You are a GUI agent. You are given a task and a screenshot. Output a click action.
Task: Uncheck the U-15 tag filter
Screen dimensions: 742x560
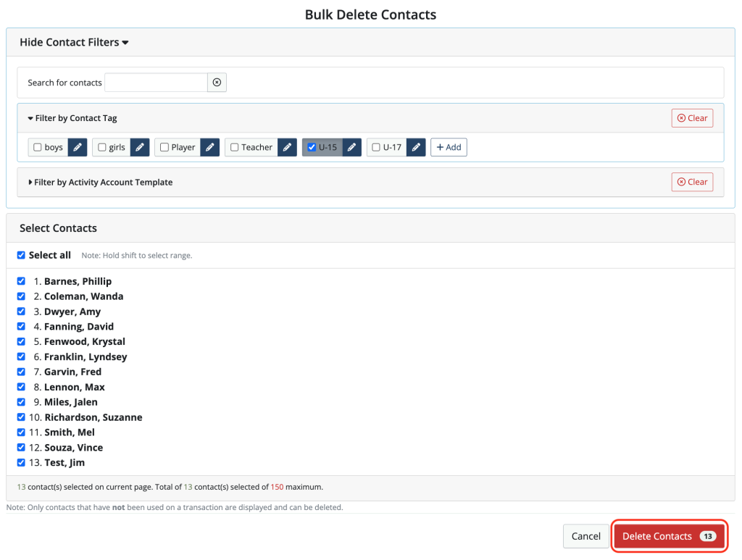[311, 147]
